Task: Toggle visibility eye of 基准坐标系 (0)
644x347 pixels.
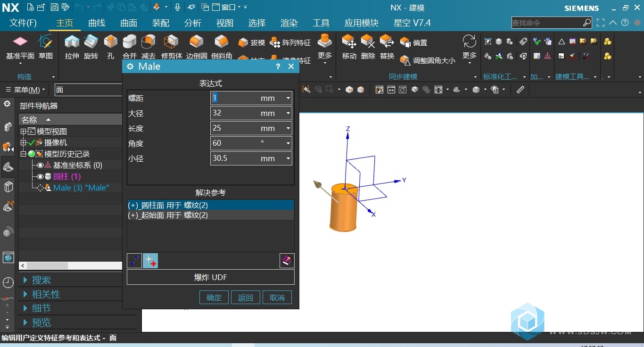Action: coord(40,165)
